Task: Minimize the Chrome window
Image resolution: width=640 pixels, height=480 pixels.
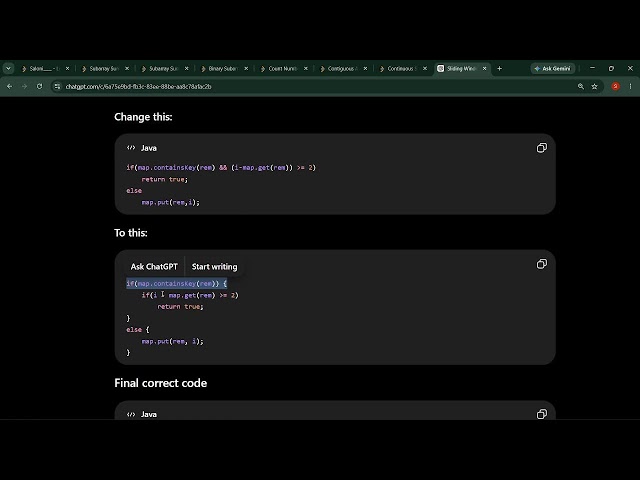Action: pos(592,69)
